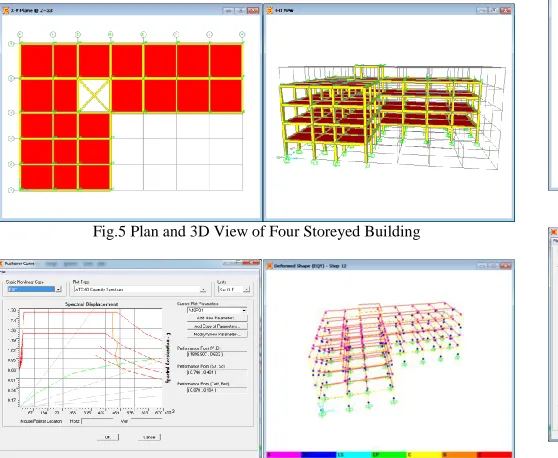
Task: Click the Spectral Displacement plot title
Action: pos(91,304)
